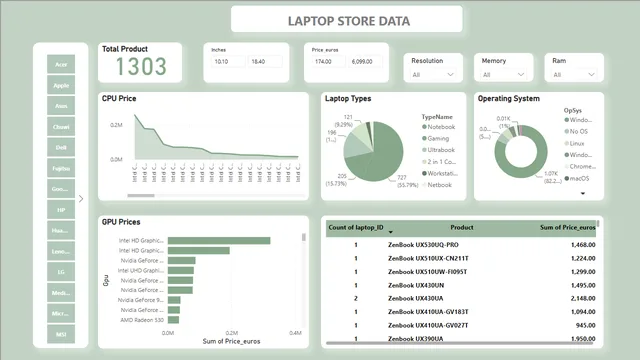Select the Chrome OS legend entry

[x=580, y=167]
